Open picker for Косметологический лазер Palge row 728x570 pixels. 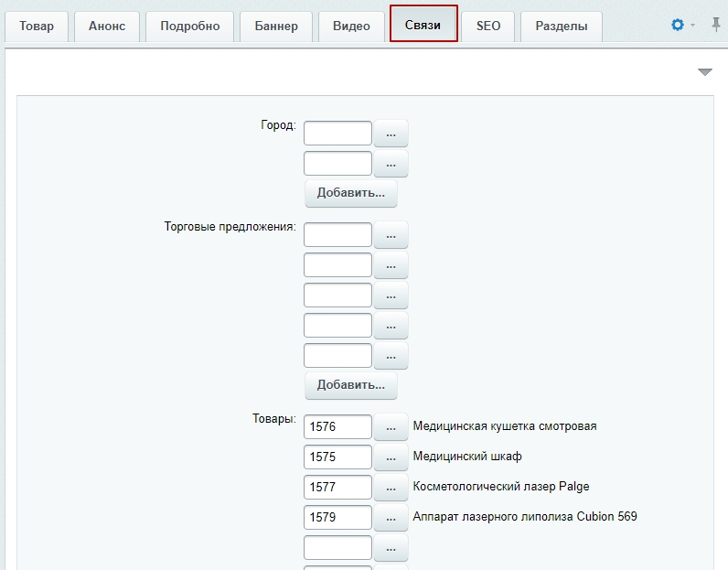click(x=391, y=488)
